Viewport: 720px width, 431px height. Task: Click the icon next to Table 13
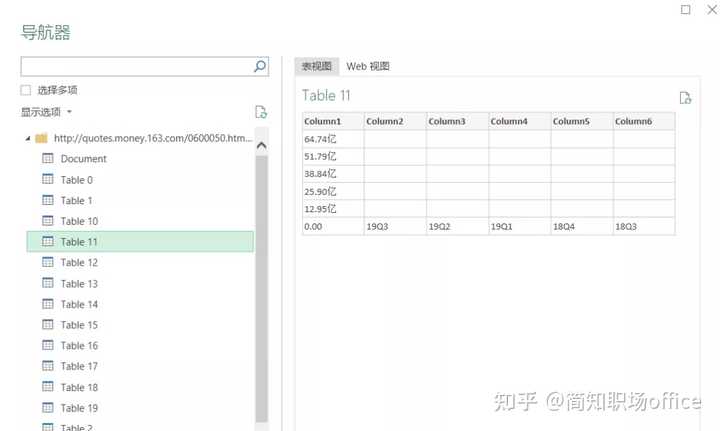click(x=48, y=283)
